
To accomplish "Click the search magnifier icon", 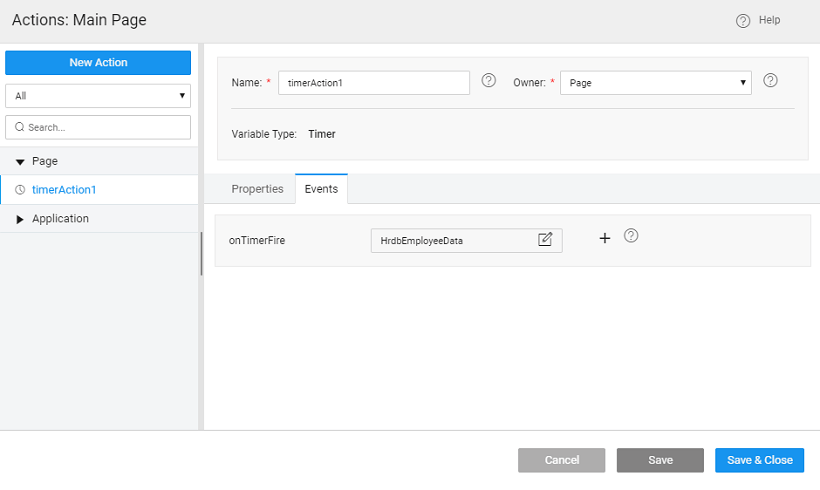I will (x=19, y=128).
